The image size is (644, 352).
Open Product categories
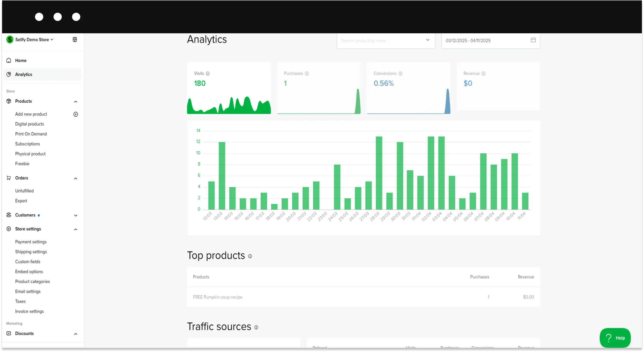point(33,282)
